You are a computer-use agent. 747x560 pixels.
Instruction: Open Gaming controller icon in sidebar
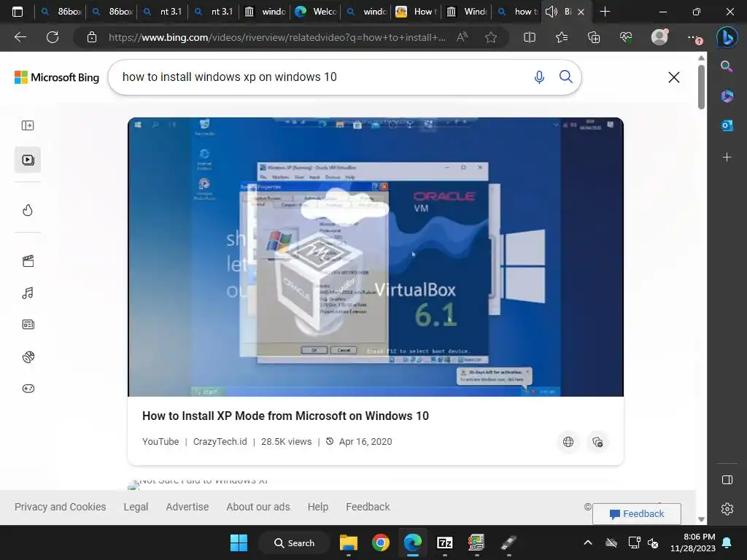(28, 389)
